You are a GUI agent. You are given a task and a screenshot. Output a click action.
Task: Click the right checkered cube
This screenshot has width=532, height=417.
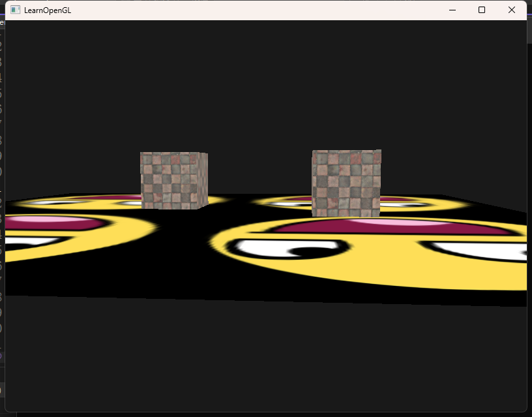346,183
